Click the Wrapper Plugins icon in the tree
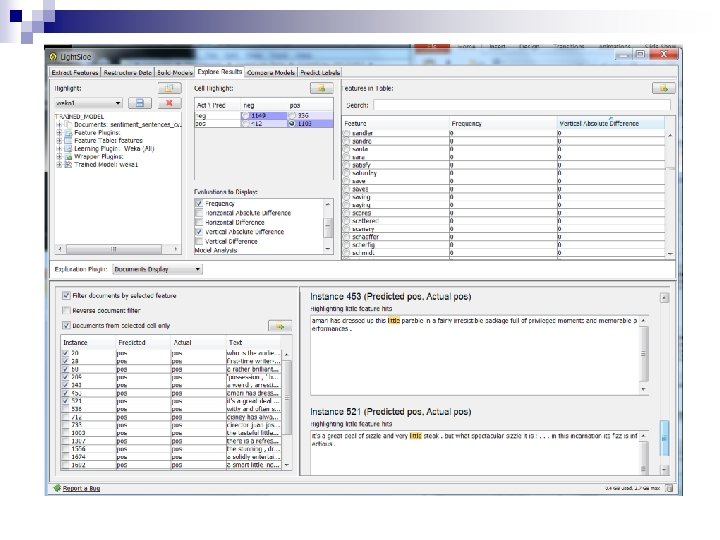This screenshot has height=540, width=720. pyautogui.click(x=68, y=157)
